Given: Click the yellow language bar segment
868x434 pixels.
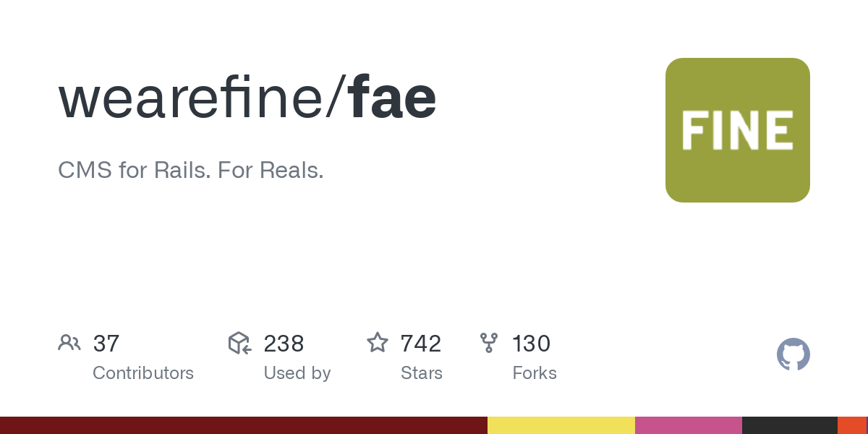Looking at the screenshot, I should (x=561, y=425).
